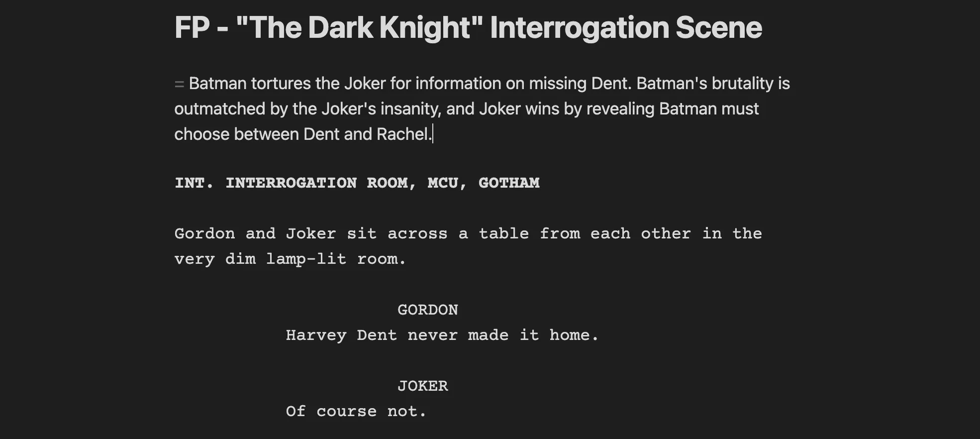This screenshot has width=980, height=439.
Task: Click the synopsis line starting "Batman tortures the Joker"
Action: coord(489,83)
